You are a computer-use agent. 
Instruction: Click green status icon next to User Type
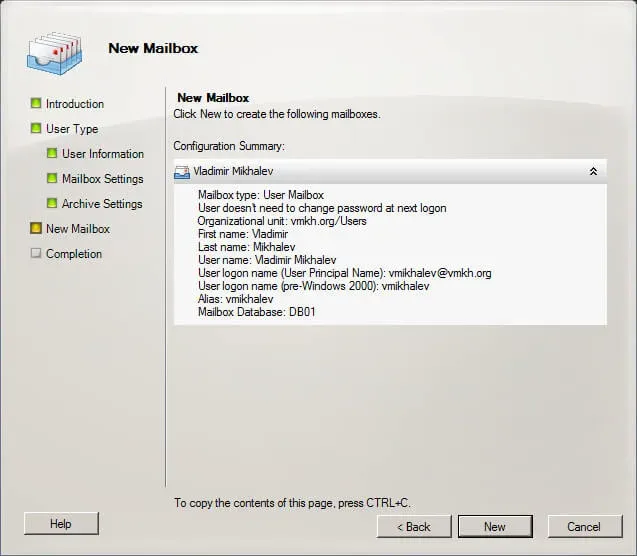coord(36,128)
